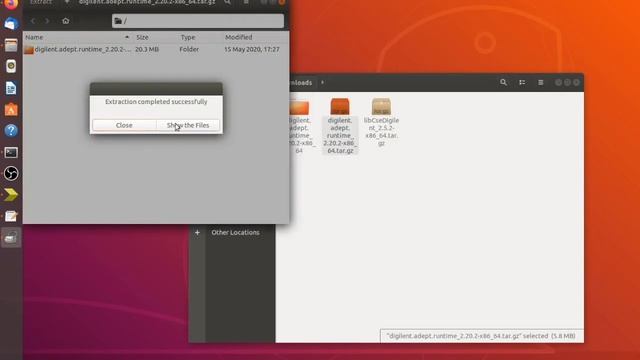Screen dimensions: 640x360
Task: Open Rhythmbox from the dock
Action: point(11,66)
